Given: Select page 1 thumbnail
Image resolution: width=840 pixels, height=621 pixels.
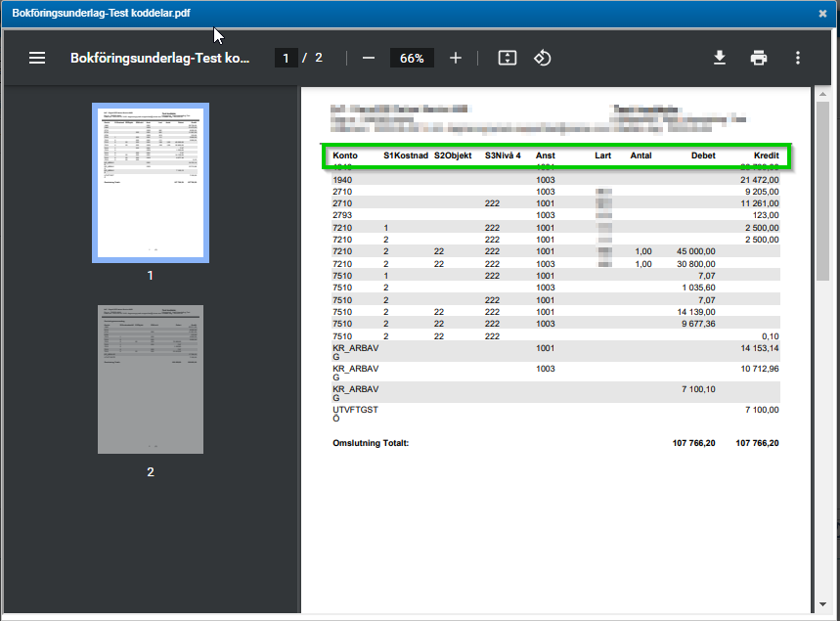Looking at the screenshot, I should click(150, 183).
